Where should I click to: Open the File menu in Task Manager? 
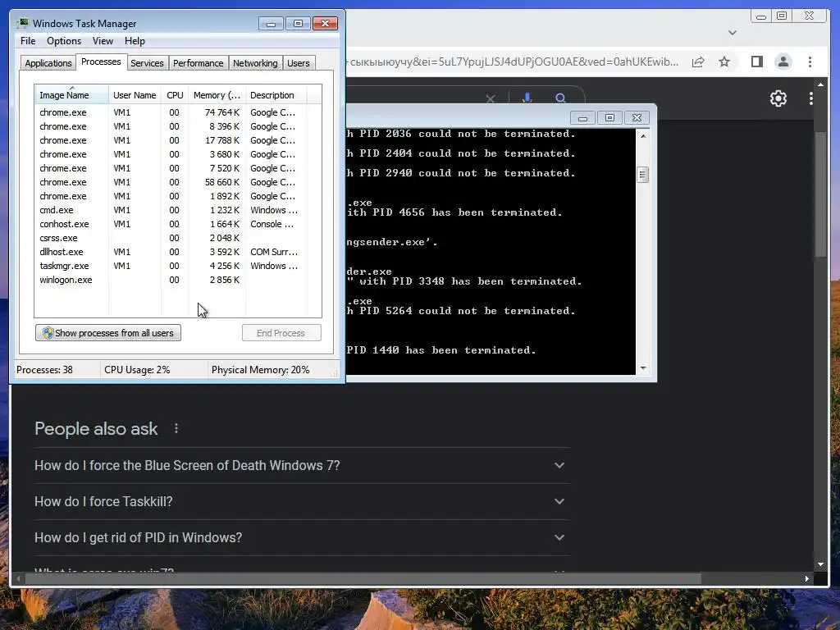(x=28, y=41)
